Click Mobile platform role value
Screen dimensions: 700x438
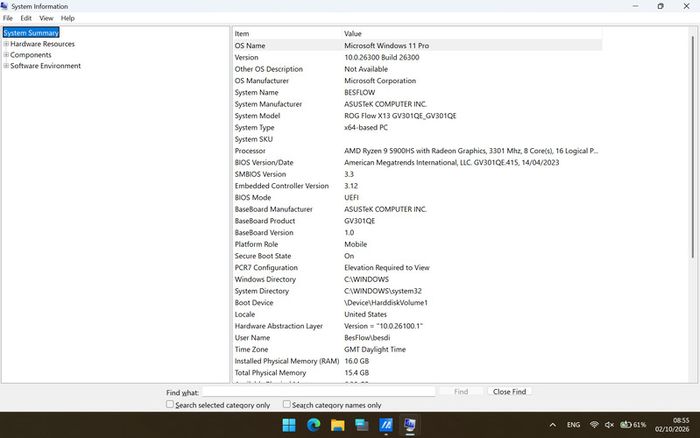coord(356,244)
